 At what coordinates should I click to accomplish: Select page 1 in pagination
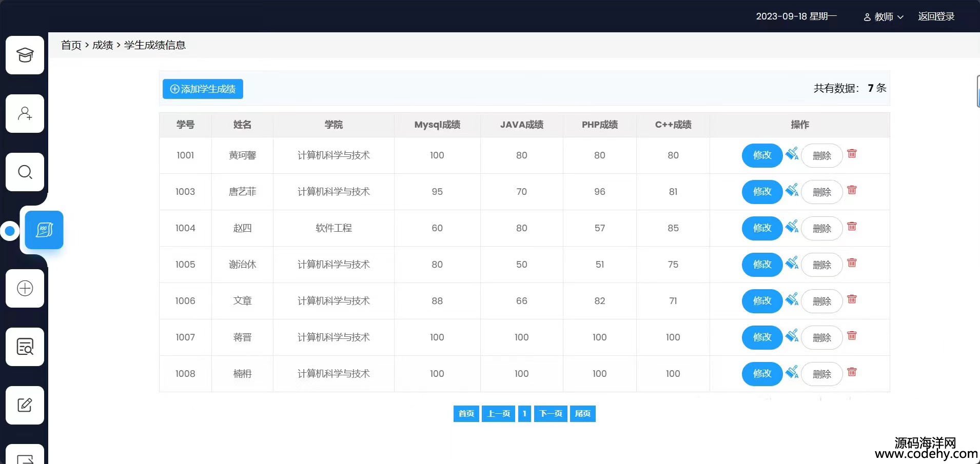524,414
